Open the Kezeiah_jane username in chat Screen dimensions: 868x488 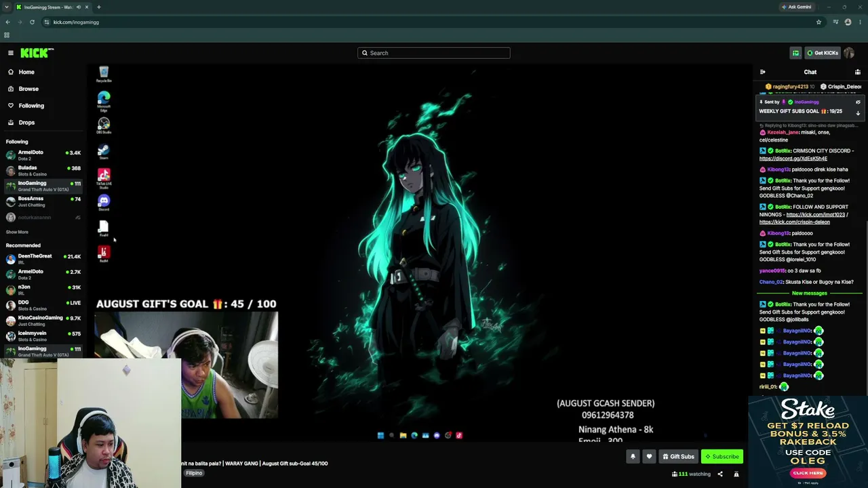[783, 132]
